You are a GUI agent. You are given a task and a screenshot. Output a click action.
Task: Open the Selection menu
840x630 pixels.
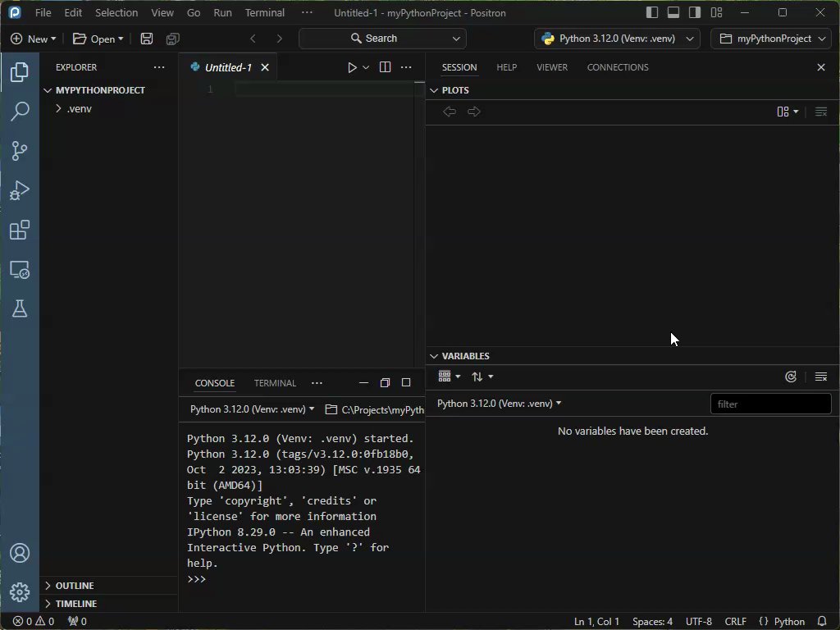point(116,12)
